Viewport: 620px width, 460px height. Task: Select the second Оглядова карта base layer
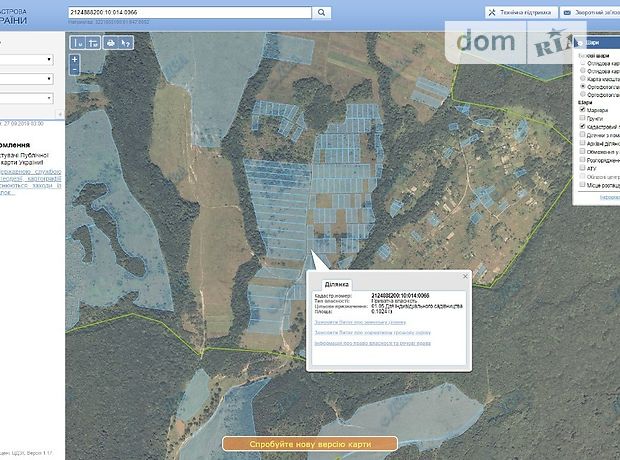tap(582, 71)
